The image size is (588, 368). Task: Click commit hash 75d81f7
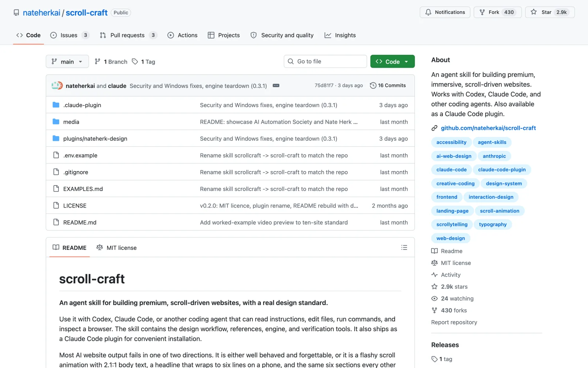tap(324, 85)
